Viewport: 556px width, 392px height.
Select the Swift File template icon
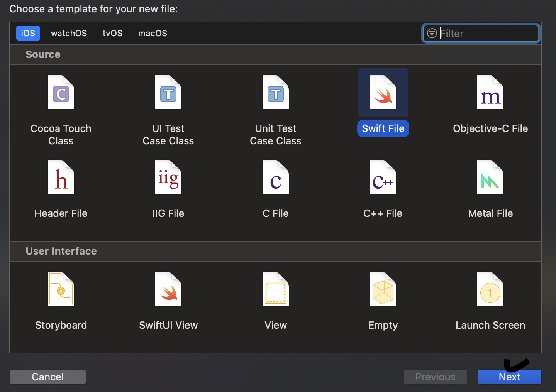(383, 92)
